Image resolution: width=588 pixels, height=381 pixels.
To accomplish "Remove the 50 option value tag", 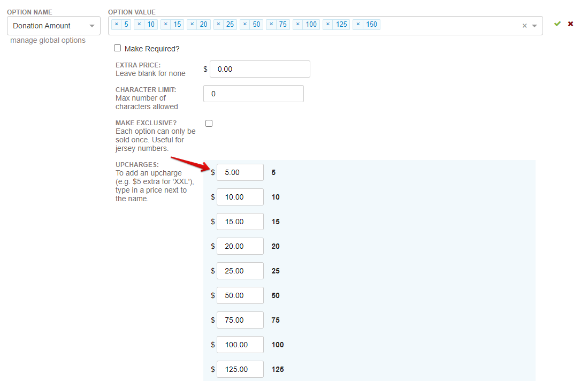I will tap(245, 24).
